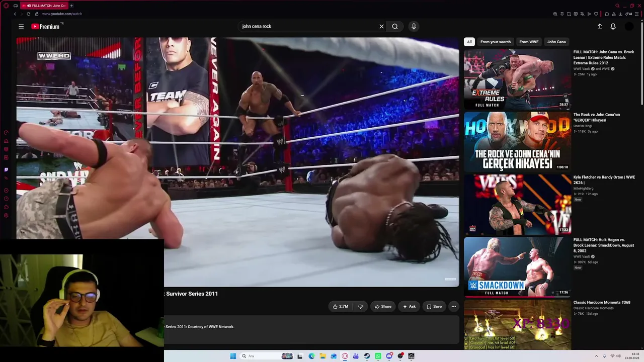The image size is (644, 362).
Task: Open the Ask button below the video
Action: [409, 306]
